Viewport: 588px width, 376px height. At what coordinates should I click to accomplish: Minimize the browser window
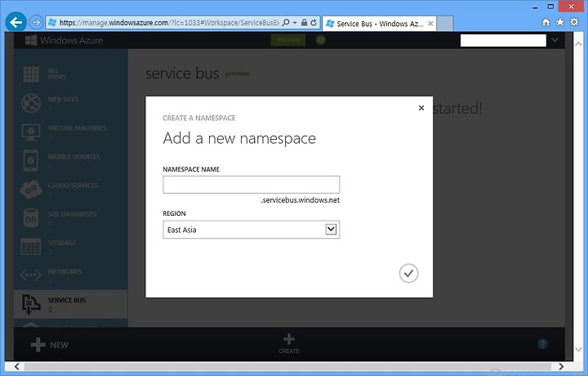[x=536, y=7]
